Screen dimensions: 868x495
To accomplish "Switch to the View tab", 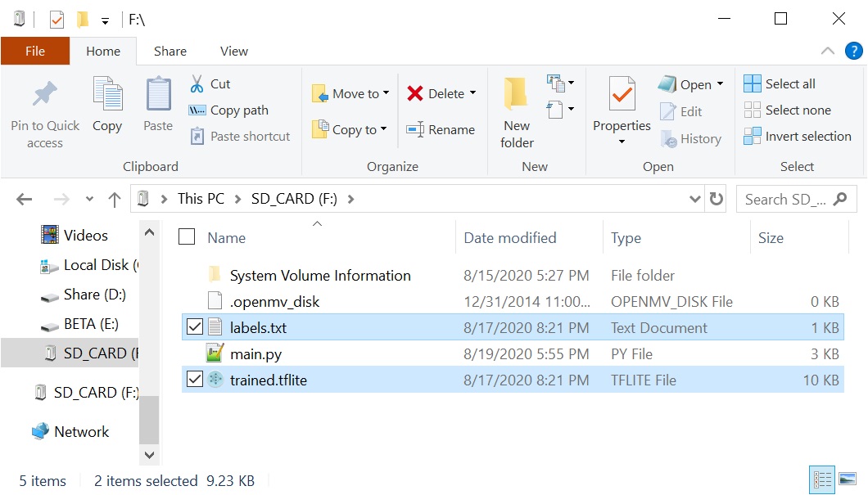I will (233, 51).
